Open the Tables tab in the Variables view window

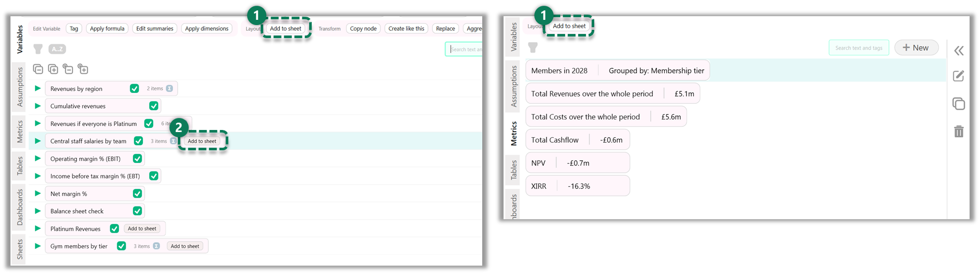[20, 166]
